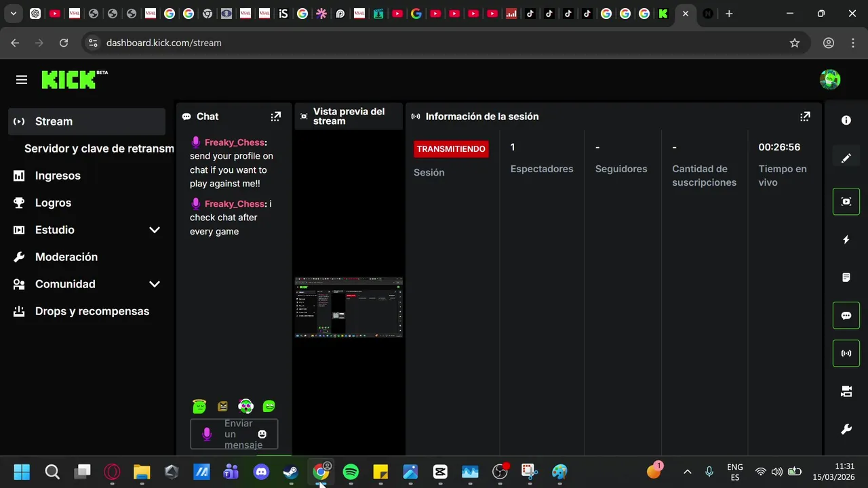Click the Kick BETA logo
The height and width of the screenshot is (488, 868).
pyautogui.click(x=75, y=79)
